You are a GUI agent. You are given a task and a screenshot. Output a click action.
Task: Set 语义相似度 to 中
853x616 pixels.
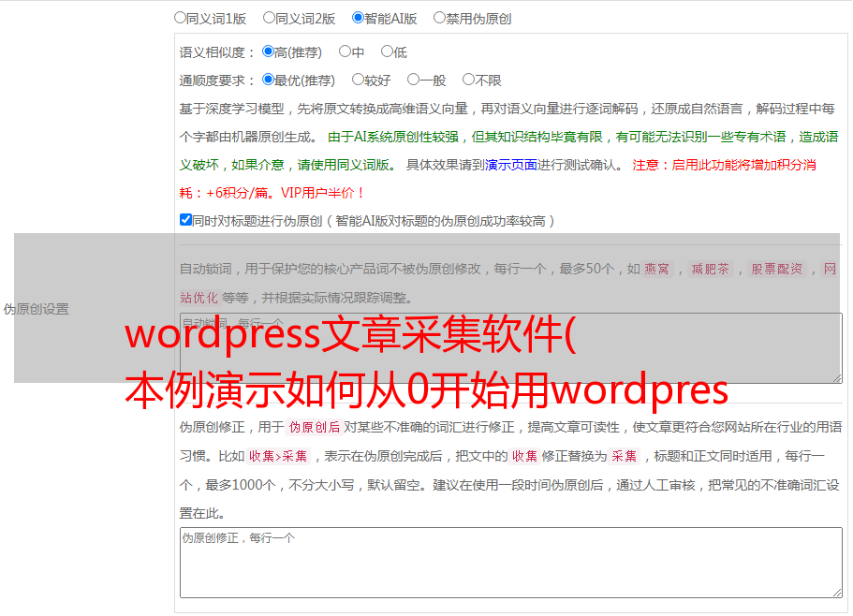pyautogui.click(x=345, y=51)
